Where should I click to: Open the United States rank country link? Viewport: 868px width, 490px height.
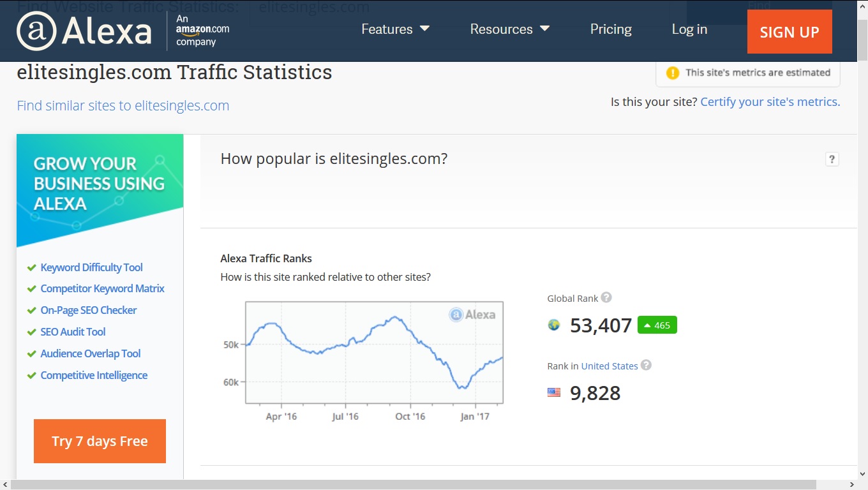[609, 366]
